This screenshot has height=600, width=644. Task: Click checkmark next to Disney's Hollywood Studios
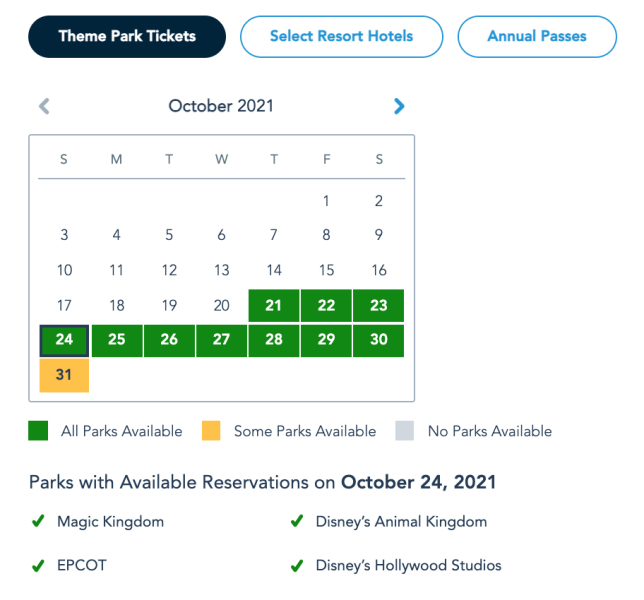[x=296, y=566]
